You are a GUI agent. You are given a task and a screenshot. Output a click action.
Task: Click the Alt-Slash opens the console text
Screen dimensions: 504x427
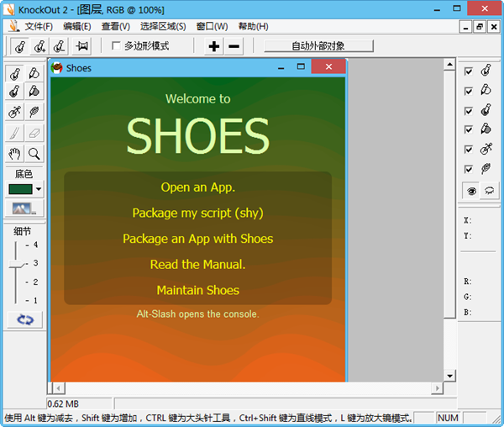198,314
